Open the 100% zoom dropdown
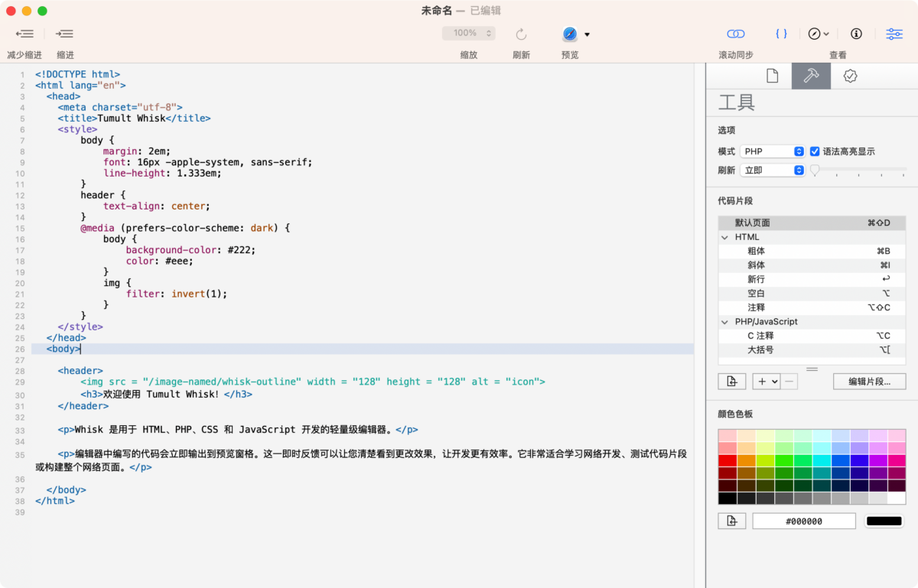This screenshot has height=588, width=918. pos(469,33)
